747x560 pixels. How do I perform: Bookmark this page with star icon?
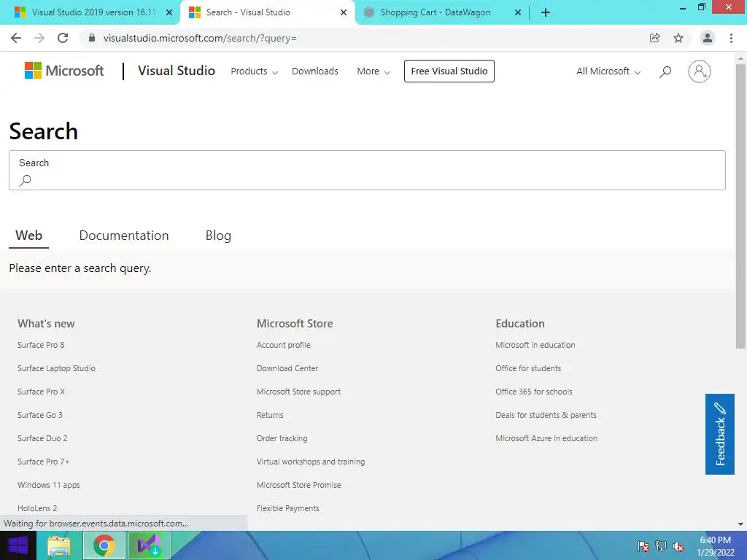coord(678,38)
